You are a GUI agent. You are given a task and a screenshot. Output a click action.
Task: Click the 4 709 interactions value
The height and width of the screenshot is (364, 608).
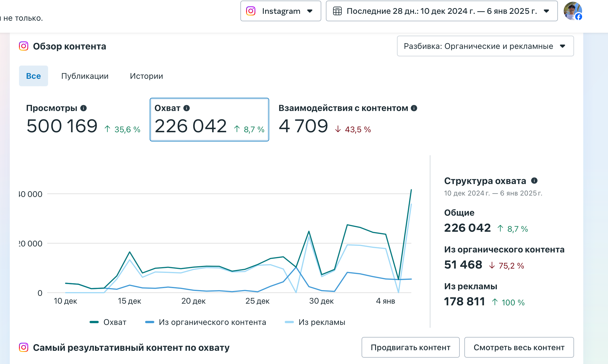(x=303, y=126)
